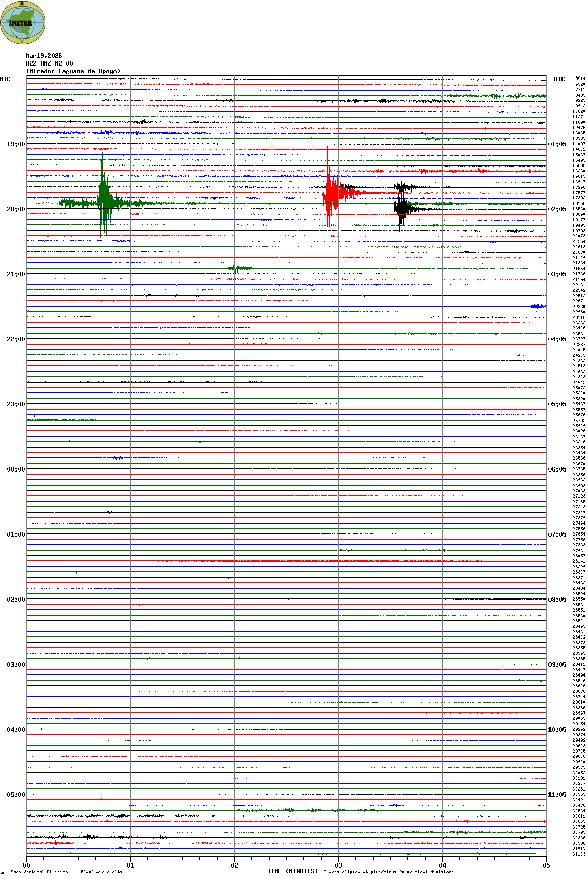Select the 00:00 local time marker
The width and height of the screenshot is (588, 879).
tap(16, 469)
